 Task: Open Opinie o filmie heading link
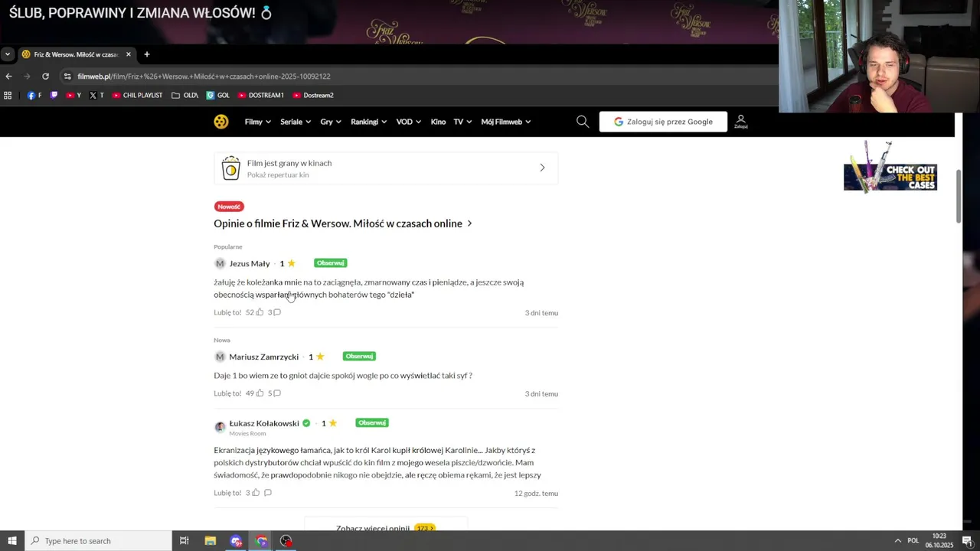(343, 223)
